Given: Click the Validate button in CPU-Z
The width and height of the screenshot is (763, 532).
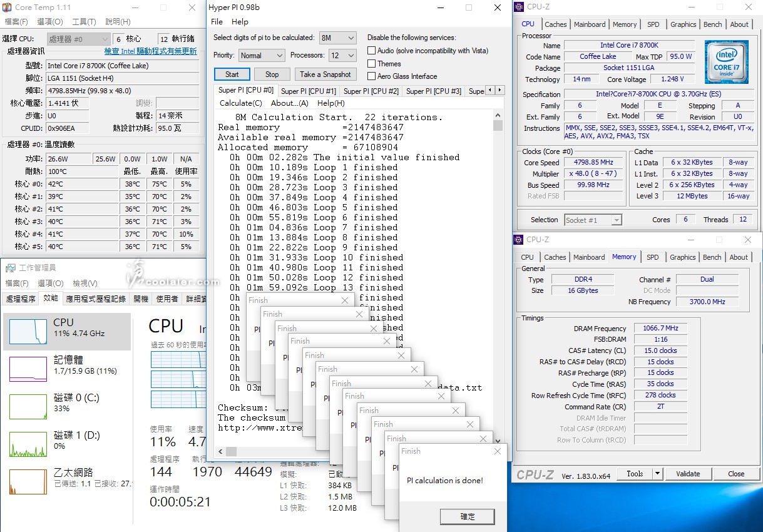Looking at the screenshot, I should 688,474.
